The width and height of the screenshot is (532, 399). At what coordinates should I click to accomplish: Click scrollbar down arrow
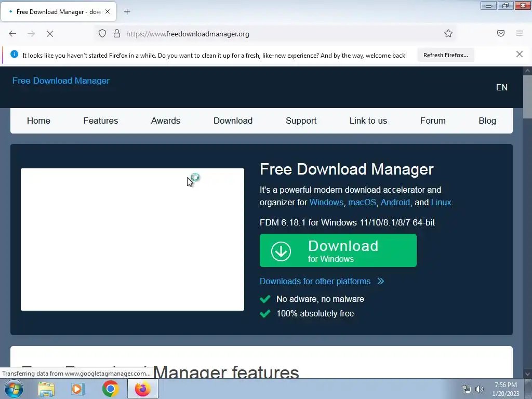[527, 374]
